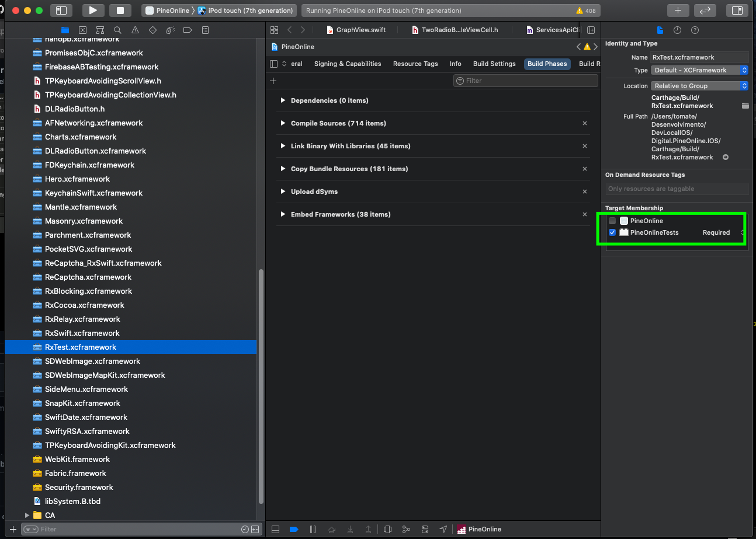Expand Embed Frameworks (38 items)

[283, 214]
